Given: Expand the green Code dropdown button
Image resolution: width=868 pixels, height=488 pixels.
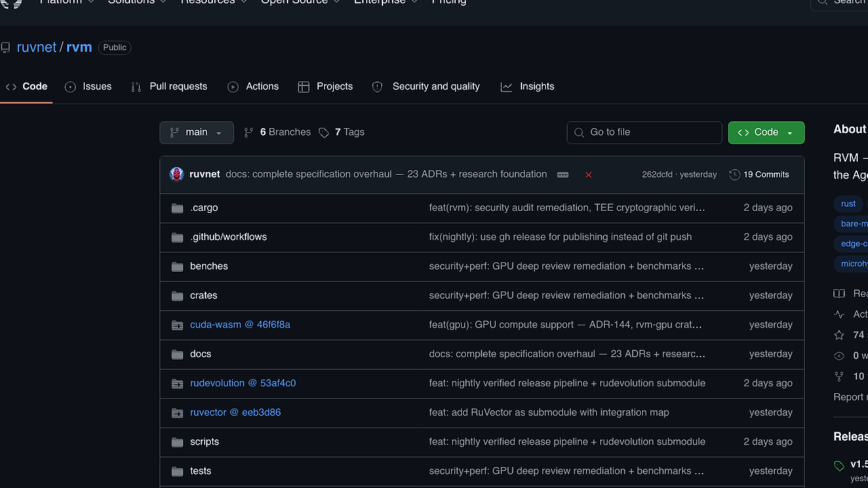Looking at the screenshot, I should tap(766, 133).
